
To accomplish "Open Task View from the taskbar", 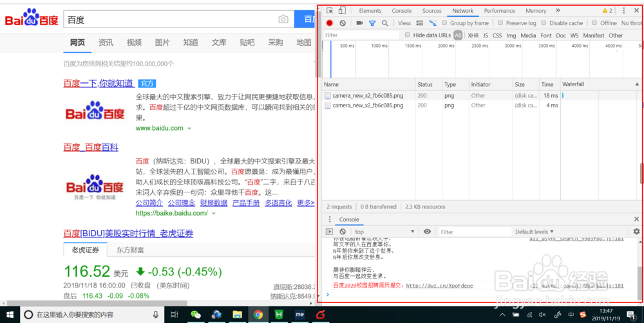I will (174, 315).
